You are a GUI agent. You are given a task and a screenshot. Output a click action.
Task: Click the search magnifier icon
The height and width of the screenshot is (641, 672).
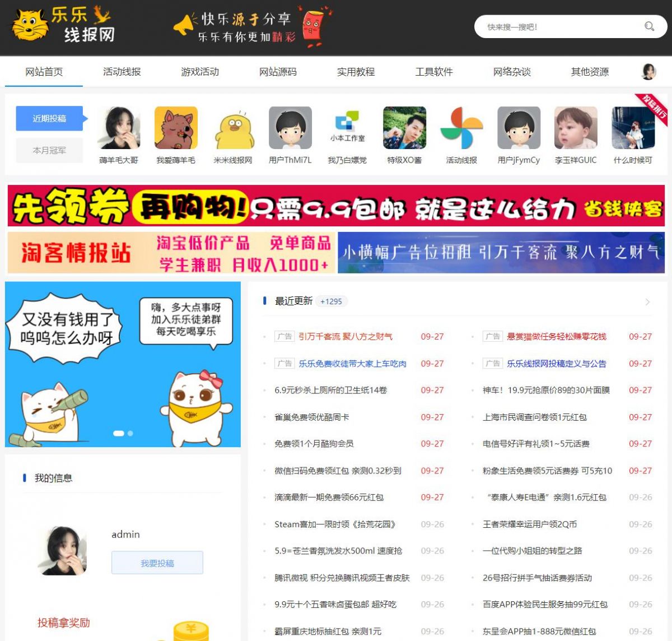[649, 26]
